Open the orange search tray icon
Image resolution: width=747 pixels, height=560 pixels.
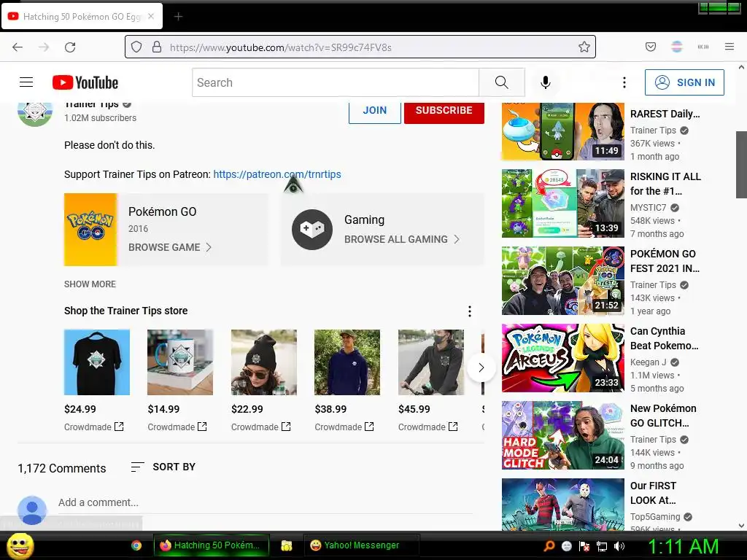[x=549, y=546]
